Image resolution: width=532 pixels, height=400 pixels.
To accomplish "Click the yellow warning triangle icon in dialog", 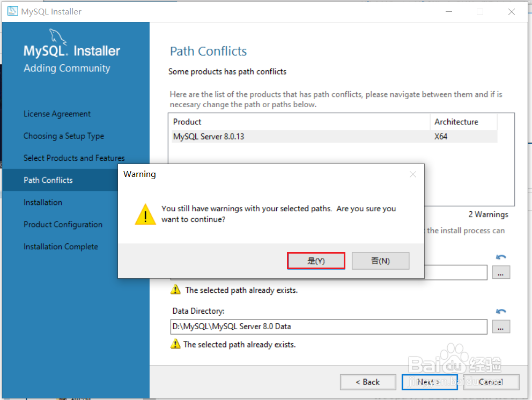I will click(145, 214).
